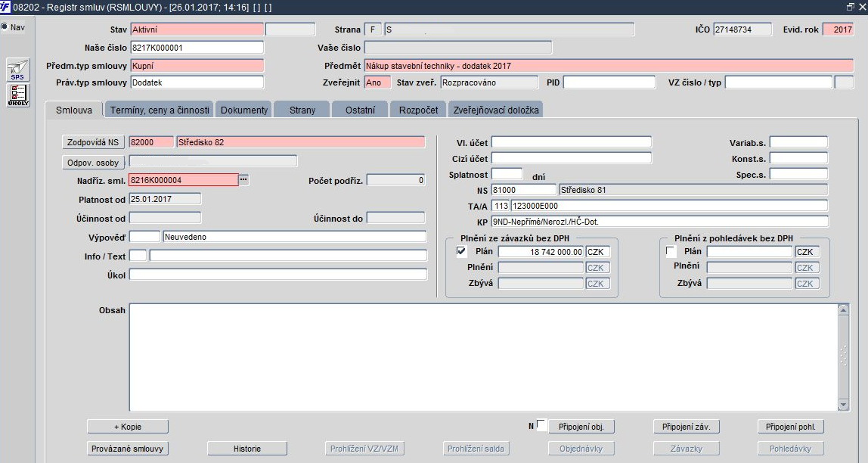Open the Termíny, ceny a činnosti tab

(x=160, y=110)
